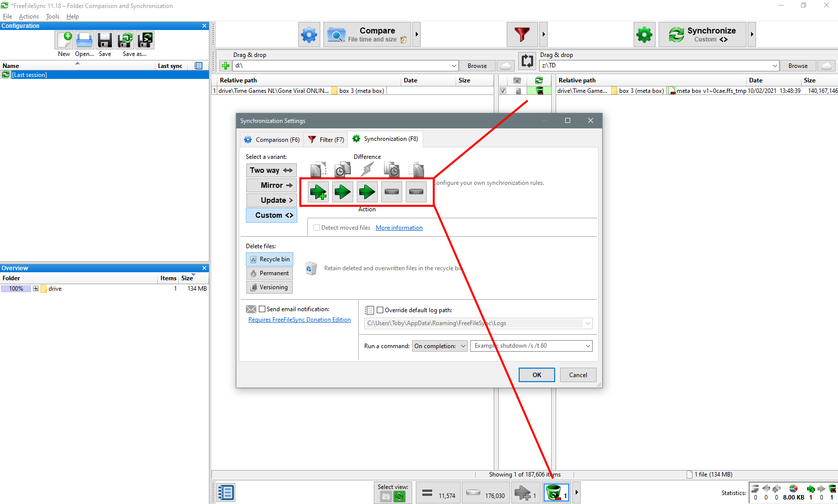Click delete action icon in file row
Viewport: 838px width, 504px height.
coord(539,90)
